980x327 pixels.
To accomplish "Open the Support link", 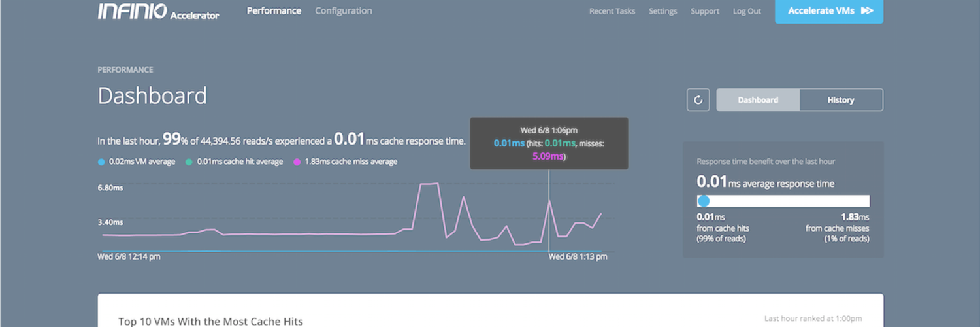I will click(705, 11).
